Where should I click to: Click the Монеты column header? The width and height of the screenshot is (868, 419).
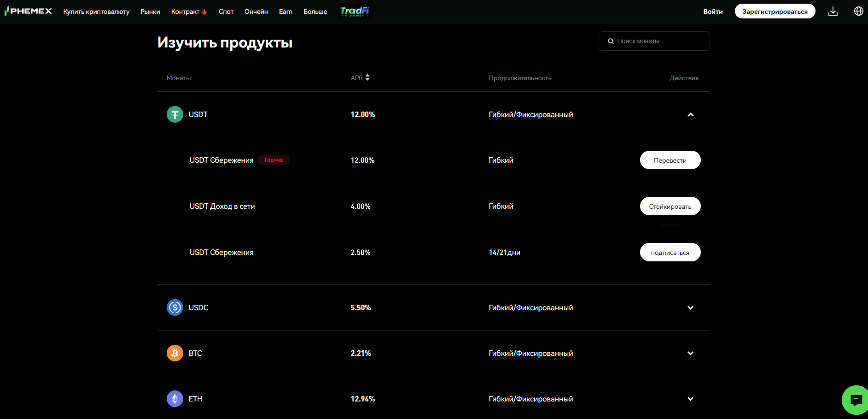coord(179,78)
